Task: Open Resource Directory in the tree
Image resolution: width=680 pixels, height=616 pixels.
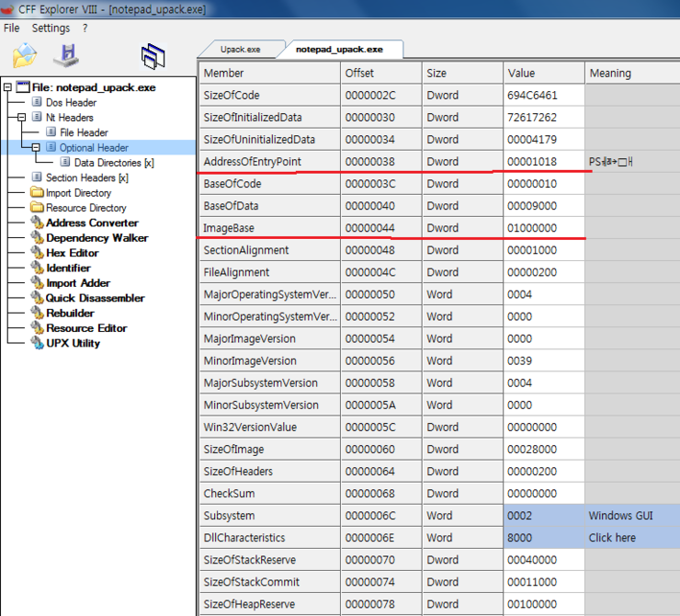Action: click(85, 208)
